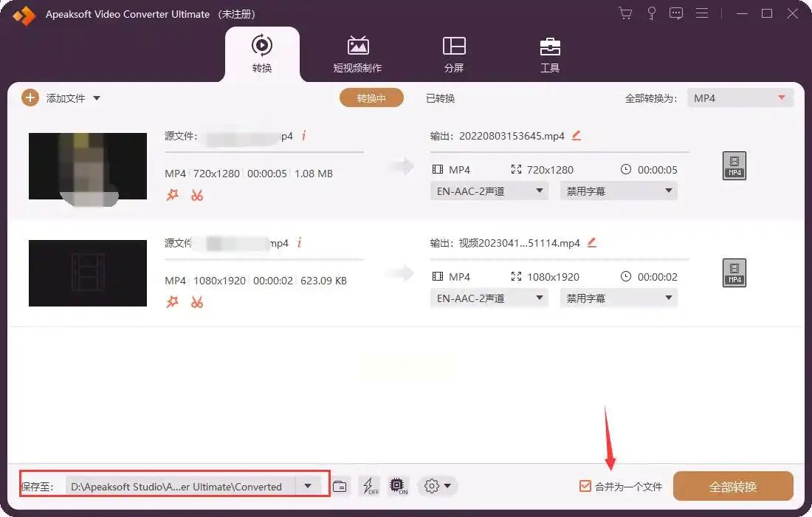The image size is (812, 517).
Task: Toggle the lightning high-speed conversion OFF icon
Action: [371, 486]
